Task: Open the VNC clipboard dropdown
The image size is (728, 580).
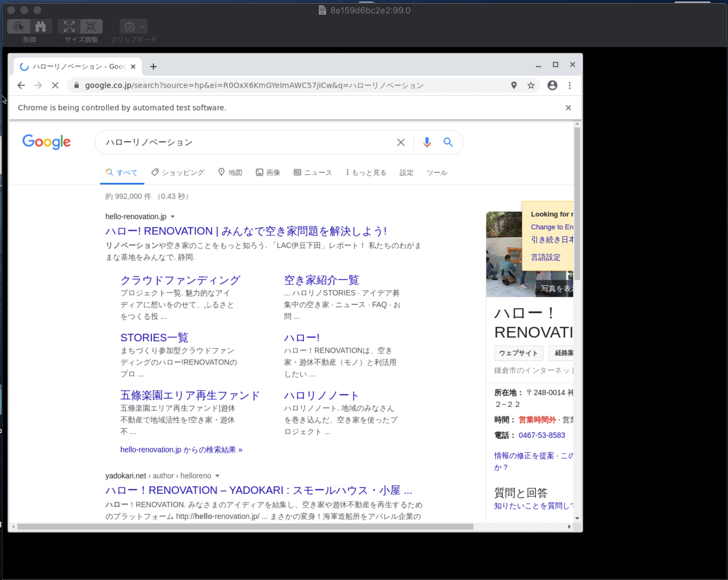Action: [x=134, y=26]
